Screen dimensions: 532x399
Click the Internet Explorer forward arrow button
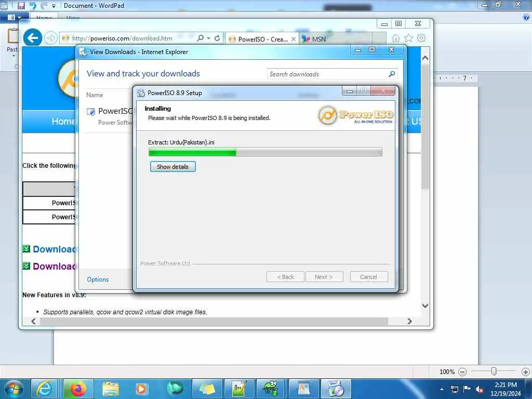[x=51, y=37]
